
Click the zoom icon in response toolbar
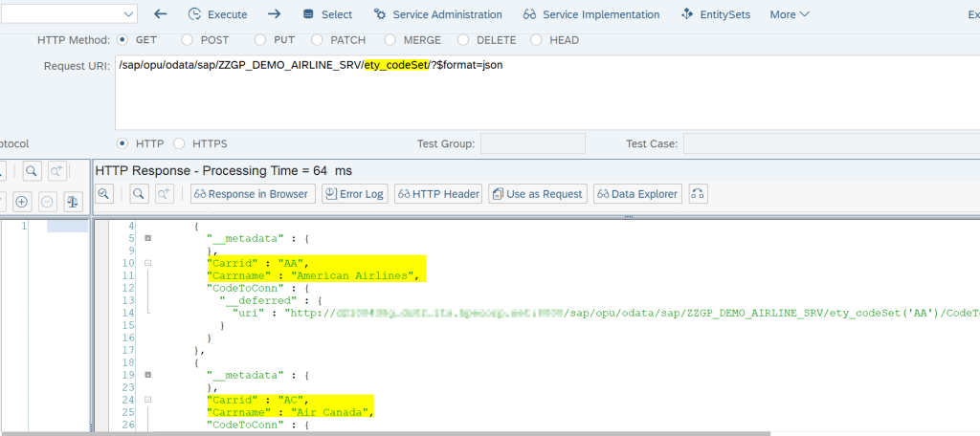click(x=103, y=194)
